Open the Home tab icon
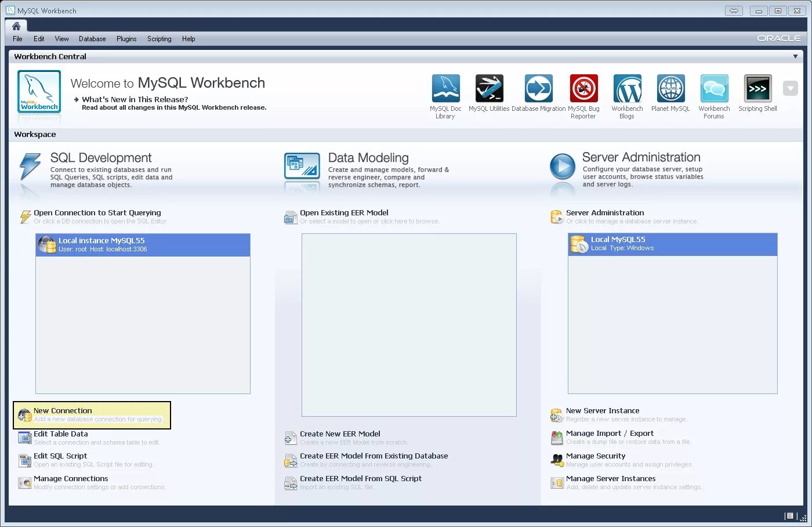This screenshot has width=812, height=527. coord(16,26)
